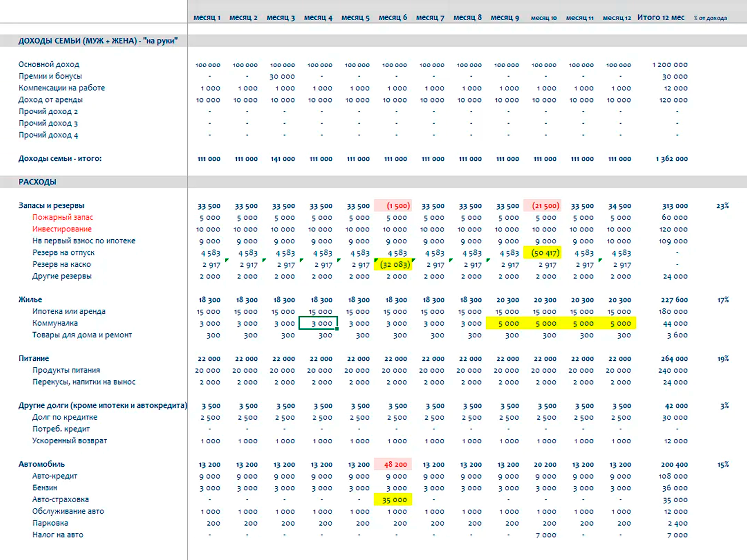Click the 'Прочий доход 2' label
This screenshot has width=747, height=560.
(x=48, y=112)
